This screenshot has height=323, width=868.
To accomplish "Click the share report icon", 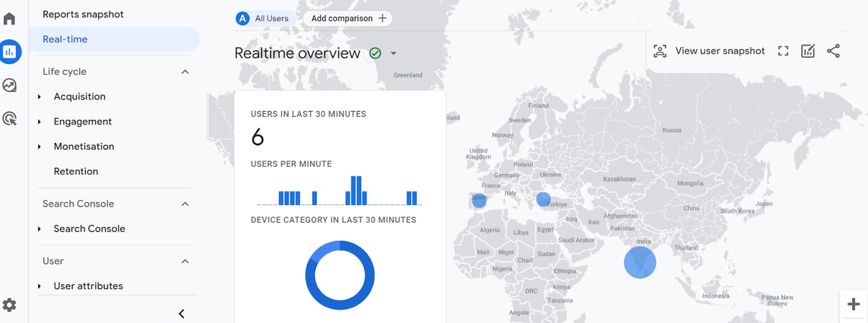I will [833, 51].
